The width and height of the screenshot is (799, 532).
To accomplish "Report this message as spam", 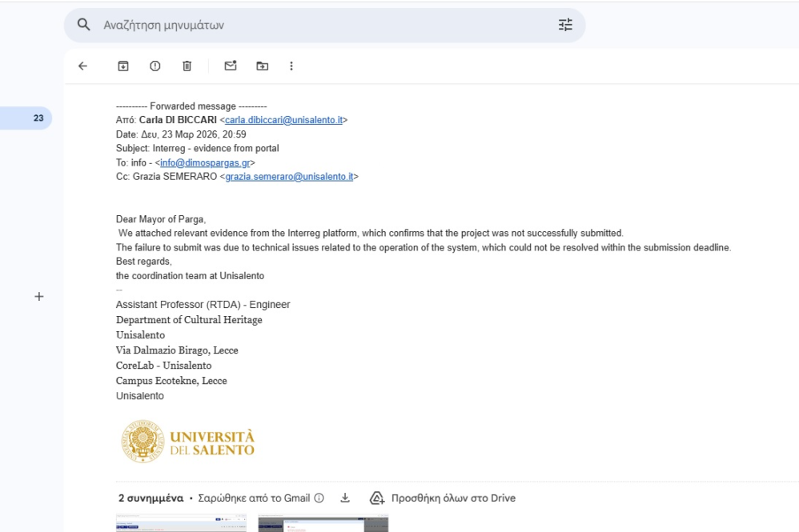I will tap(155, 66).
